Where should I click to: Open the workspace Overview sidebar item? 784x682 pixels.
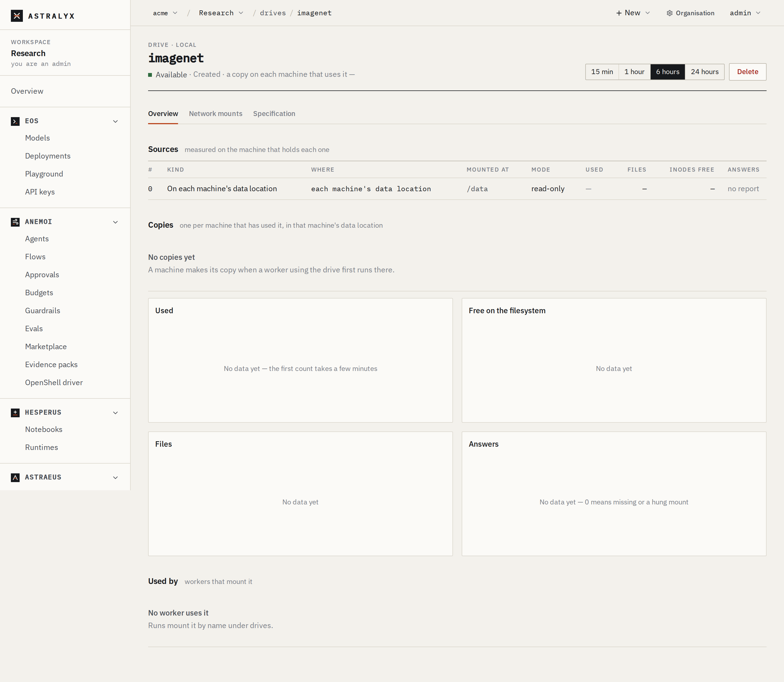[x=27, y=91]
